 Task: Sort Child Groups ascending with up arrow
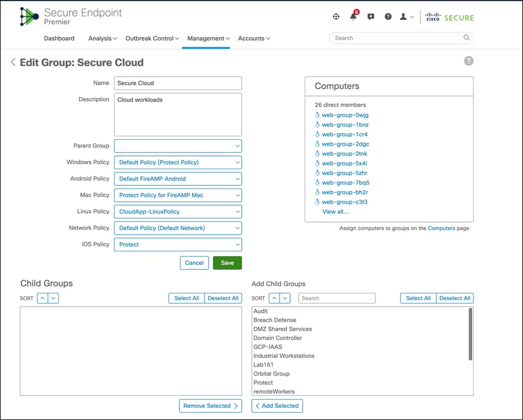(43, 298)
